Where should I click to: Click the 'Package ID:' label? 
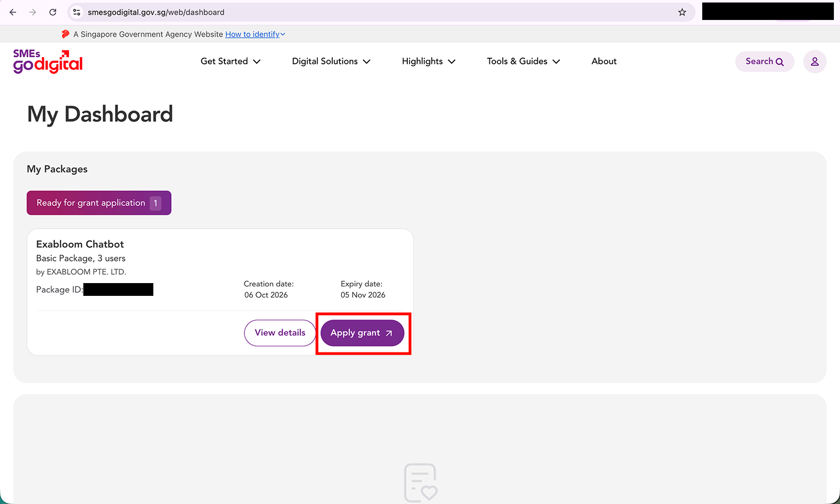[x=59, y=290]
